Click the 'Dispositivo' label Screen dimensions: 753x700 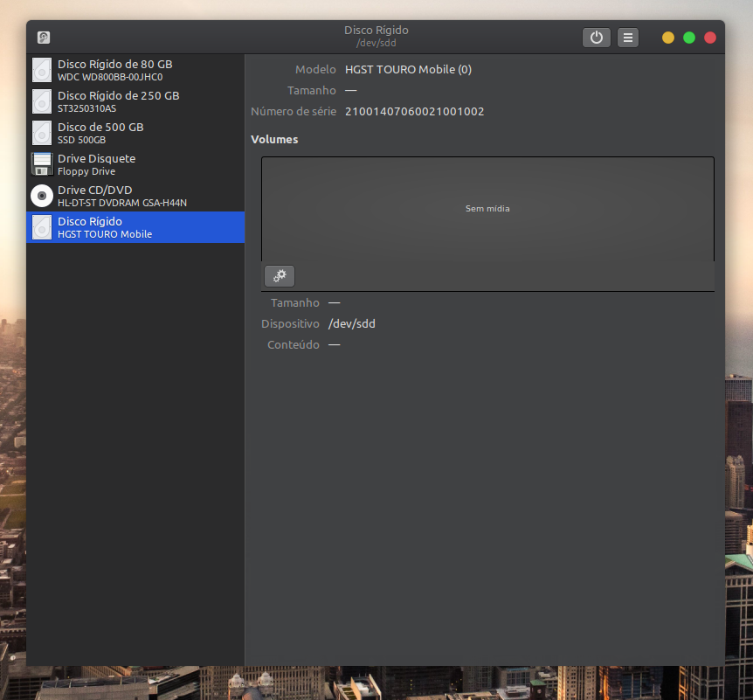(x=290, y=324)
